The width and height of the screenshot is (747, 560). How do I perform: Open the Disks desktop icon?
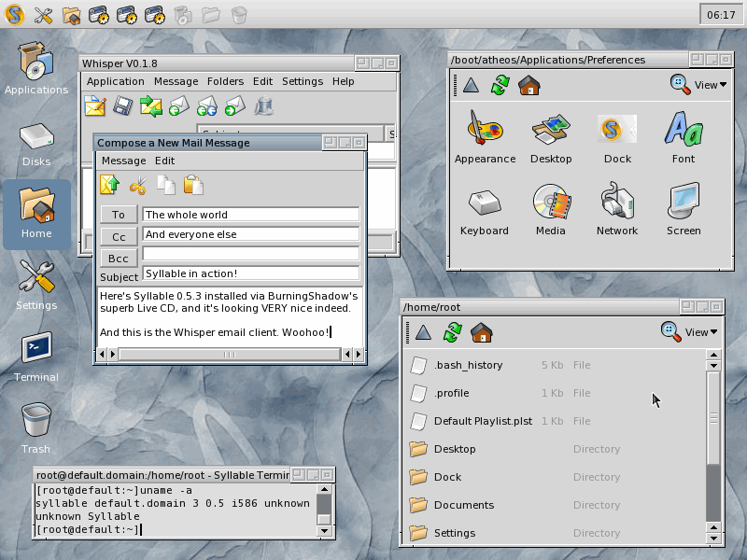(36, 145)
